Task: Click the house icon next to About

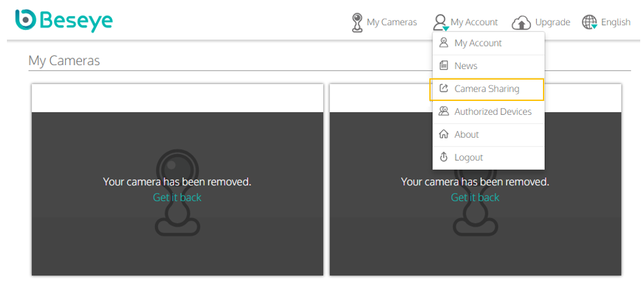Action: pos(444,134)
